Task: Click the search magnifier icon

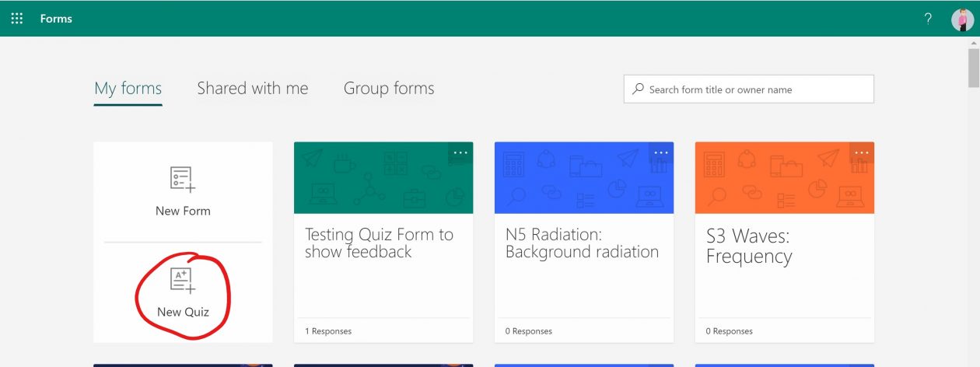Action: coord(639,89)
